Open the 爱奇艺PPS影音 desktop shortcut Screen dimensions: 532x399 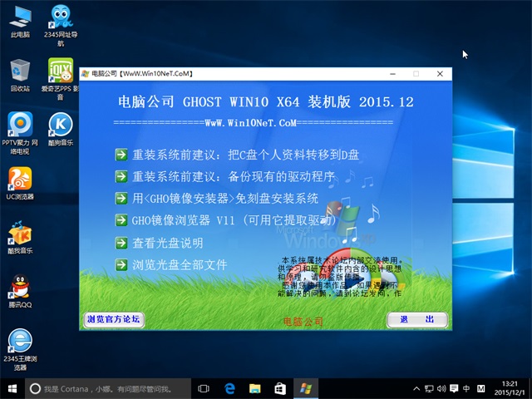tap(61, 79)
